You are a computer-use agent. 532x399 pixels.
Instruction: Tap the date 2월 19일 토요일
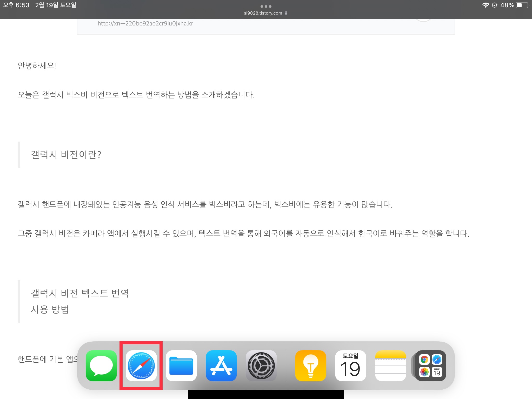(x=56, y=5)
